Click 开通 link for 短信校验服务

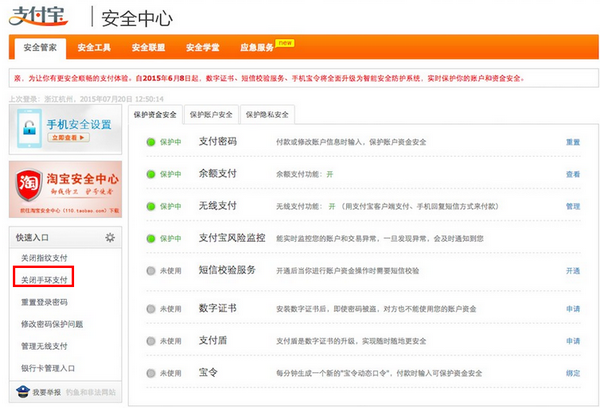click(x=572, y=271)
